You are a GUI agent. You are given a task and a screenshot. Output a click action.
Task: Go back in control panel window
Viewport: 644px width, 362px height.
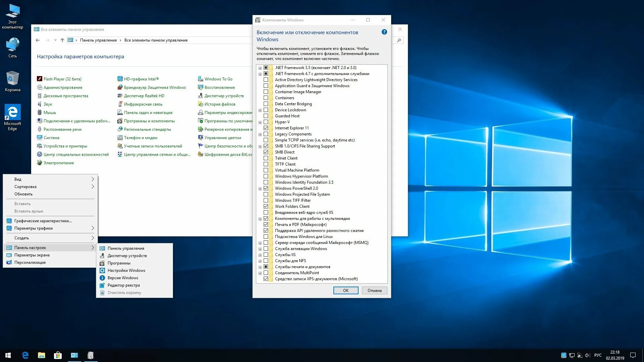[38, 40]
